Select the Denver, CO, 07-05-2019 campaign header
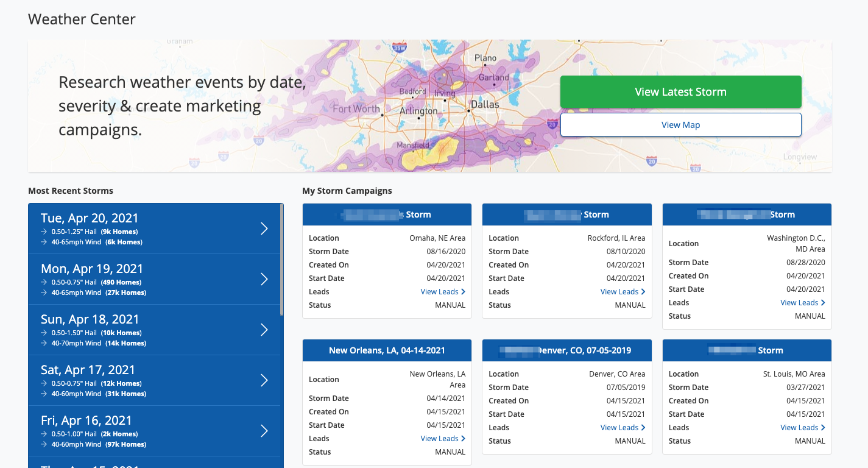The width and height of the screenshot is (868, 468). point(566,350)
